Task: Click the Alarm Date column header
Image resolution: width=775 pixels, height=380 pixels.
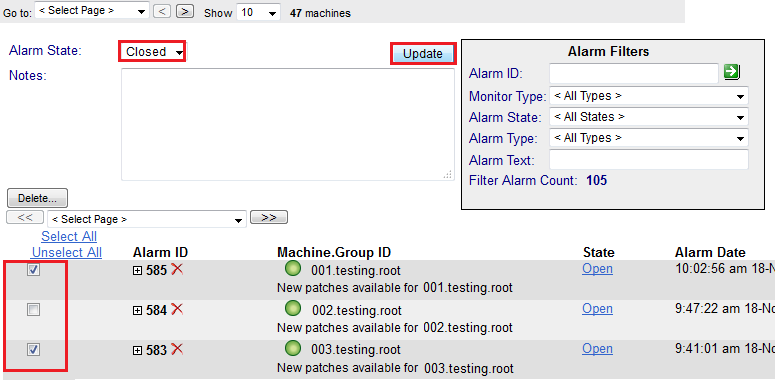Action: 710,253
